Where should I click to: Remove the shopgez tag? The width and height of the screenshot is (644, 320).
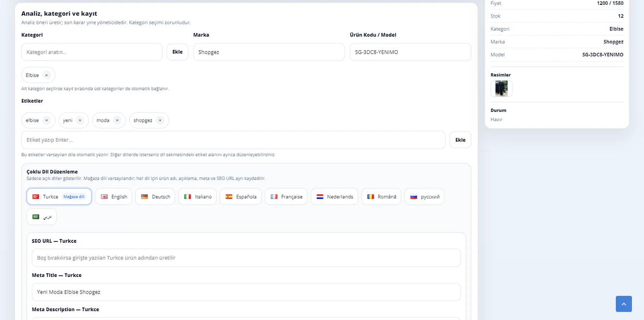[160, 120]
